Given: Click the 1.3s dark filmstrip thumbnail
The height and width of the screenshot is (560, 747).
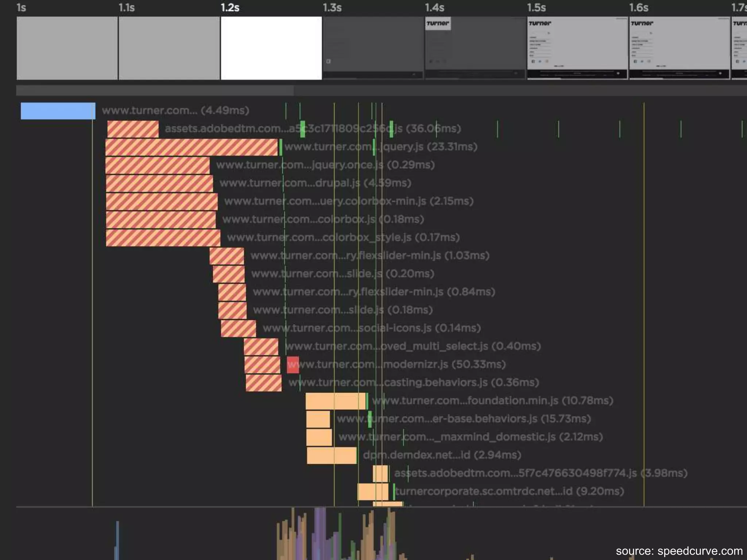Looking at the screenshot, I should click(373, 48).
